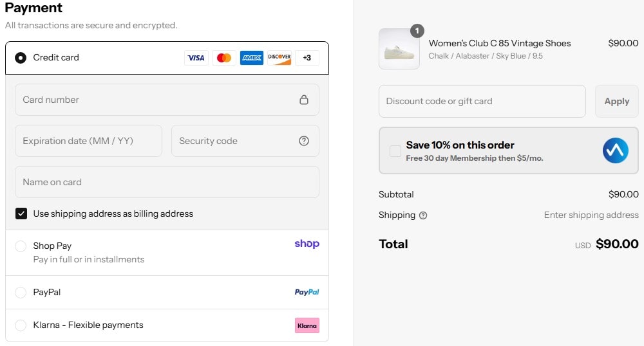The image size is (644, 346).
Task: Click the American Express icon
Action: point(252,58)
